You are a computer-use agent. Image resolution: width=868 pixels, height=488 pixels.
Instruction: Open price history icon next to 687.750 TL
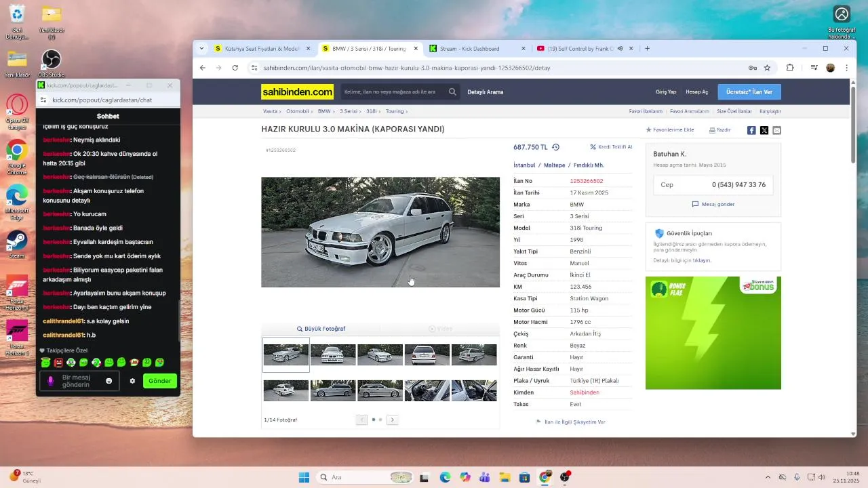(x=555, y=147)
